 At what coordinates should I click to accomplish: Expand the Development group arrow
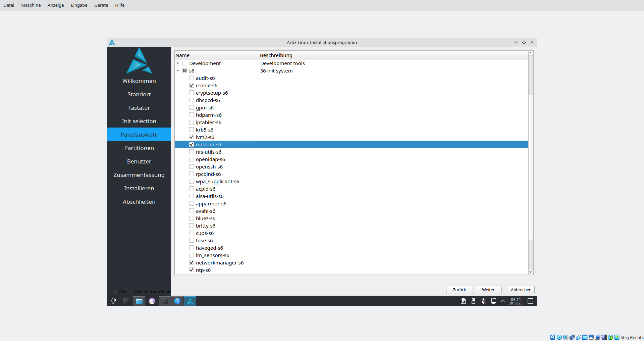178,63
